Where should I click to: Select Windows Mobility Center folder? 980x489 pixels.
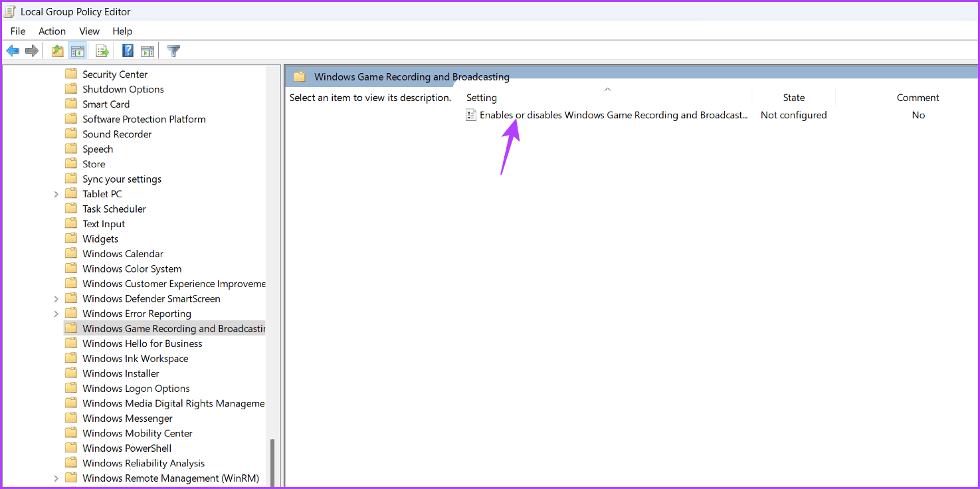pos(138,433)
